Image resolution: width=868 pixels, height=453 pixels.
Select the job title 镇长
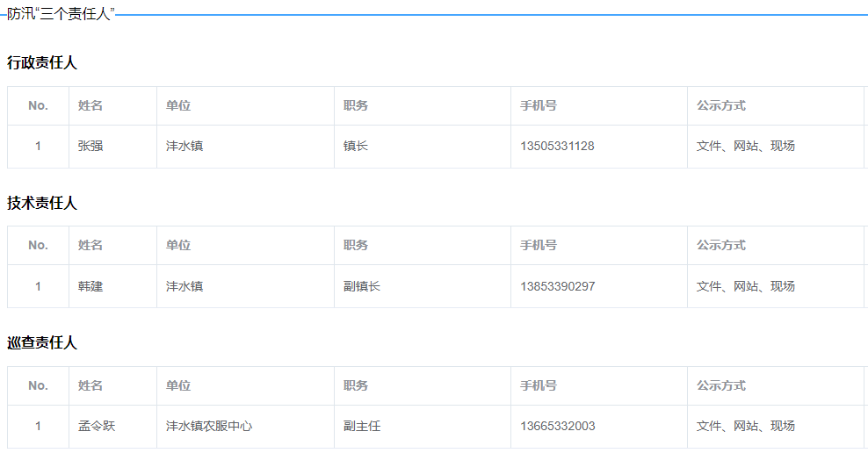[x=356, y=146]
